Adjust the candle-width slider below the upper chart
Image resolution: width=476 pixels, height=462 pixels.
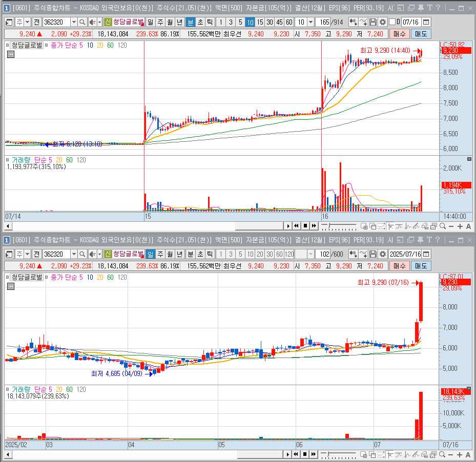pyautogui.click(x=339, y=226)
